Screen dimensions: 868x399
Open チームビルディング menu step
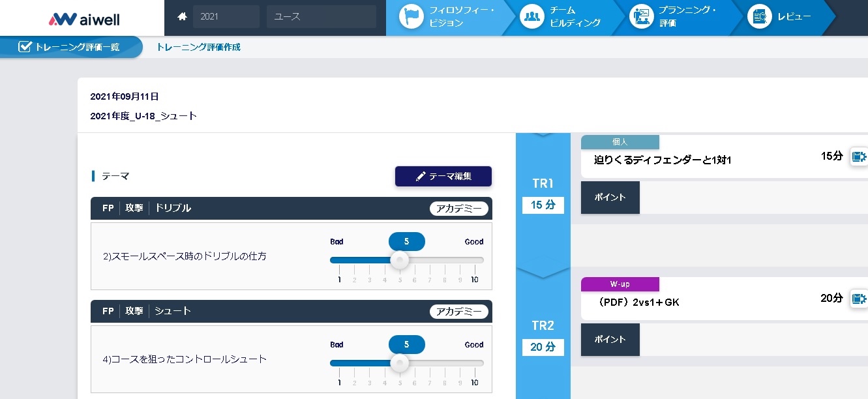click(x=566, y=18)
